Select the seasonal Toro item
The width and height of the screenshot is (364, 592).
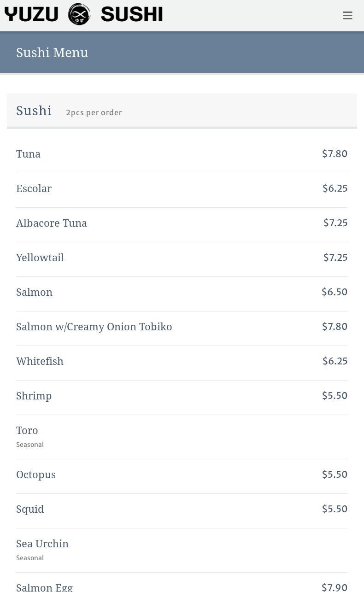[x=27, y=430]
